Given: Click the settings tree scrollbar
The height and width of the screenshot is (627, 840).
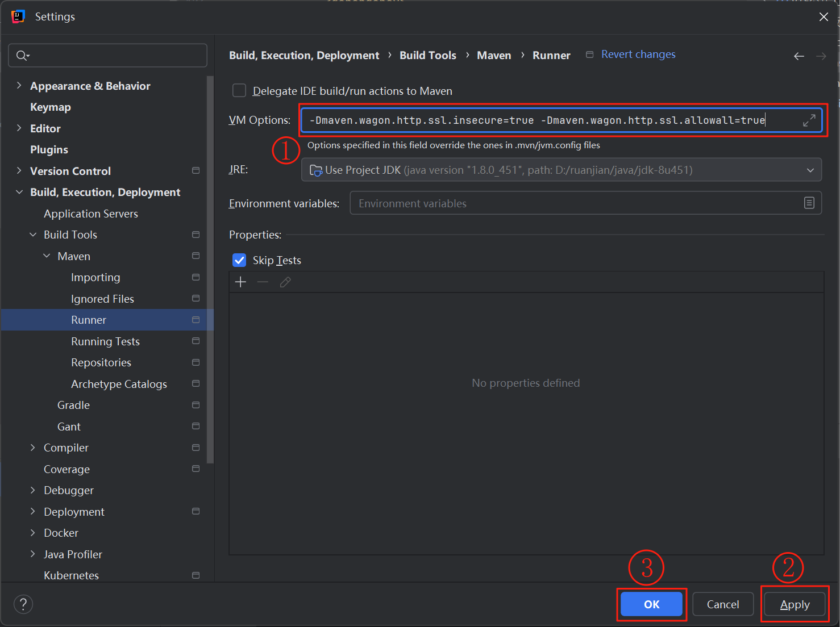Looking at the screenshot, I should 210,270.
